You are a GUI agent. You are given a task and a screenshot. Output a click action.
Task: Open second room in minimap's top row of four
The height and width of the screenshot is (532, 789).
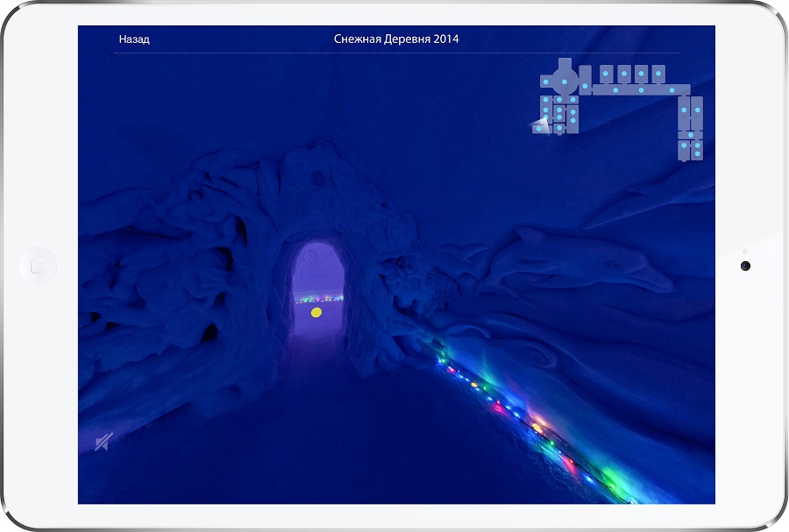click(x=624, y=74)
